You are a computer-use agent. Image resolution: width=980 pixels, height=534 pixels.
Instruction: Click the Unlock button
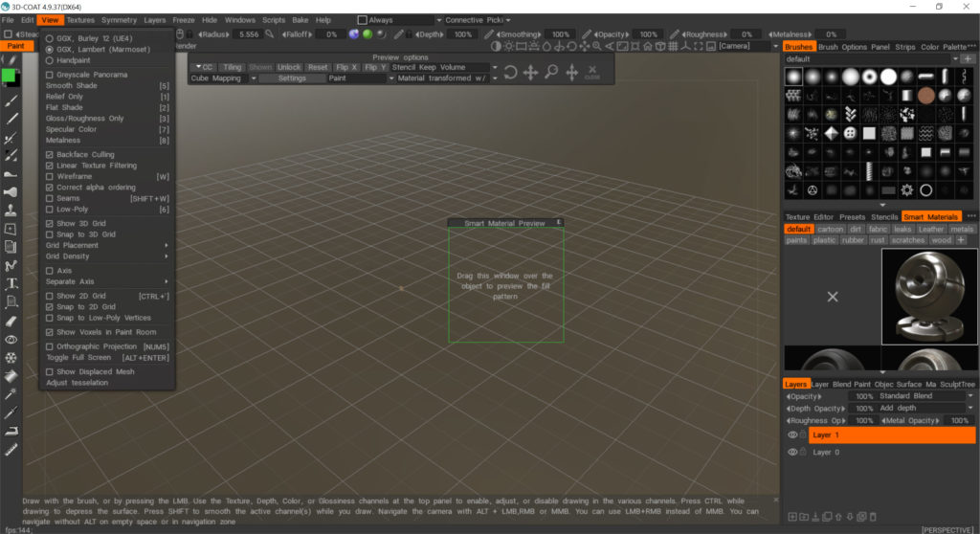(289, 67)
